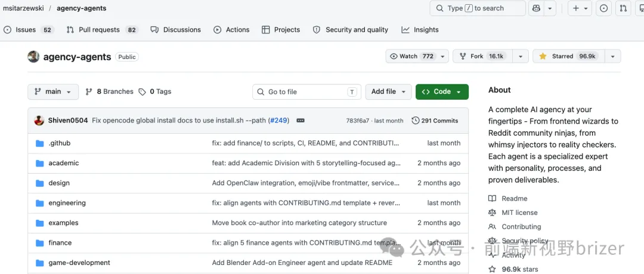Click the engineering folder icon
The image size is (644, 274).
40,203
